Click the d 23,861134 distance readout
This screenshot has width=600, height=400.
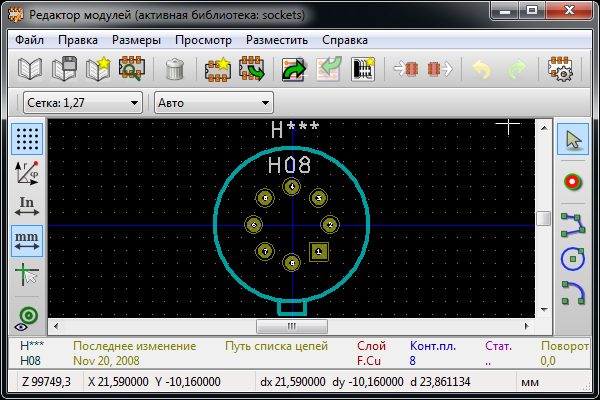click(x=440, y=382)
